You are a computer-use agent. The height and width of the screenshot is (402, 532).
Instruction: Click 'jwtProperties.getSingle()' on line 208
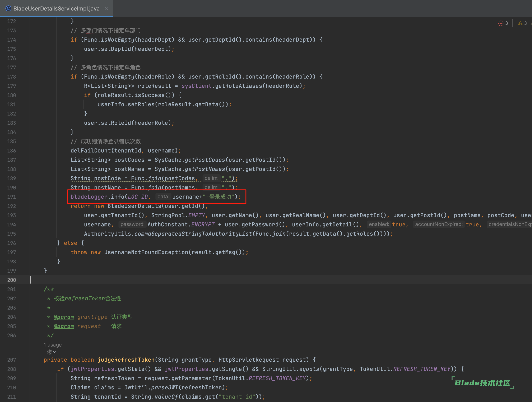(207, 369)
